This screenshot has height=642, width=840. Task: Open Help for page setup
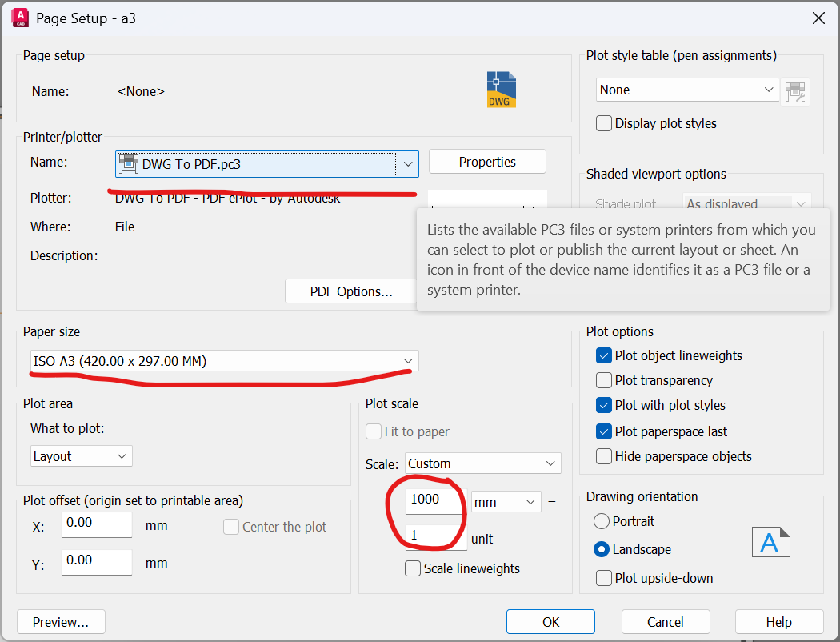click(x=779, y=622)
